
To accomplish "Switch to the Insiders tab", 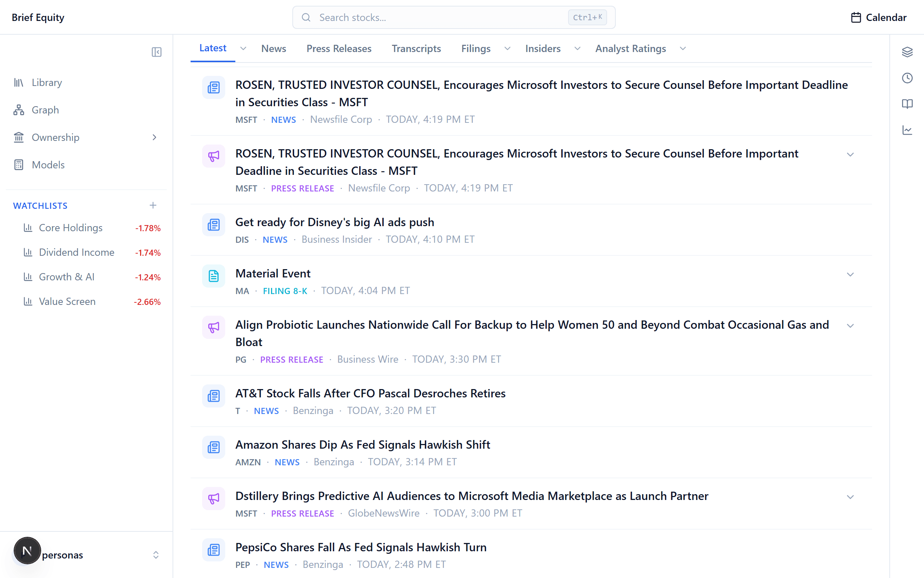I will (x=542, y=48).
